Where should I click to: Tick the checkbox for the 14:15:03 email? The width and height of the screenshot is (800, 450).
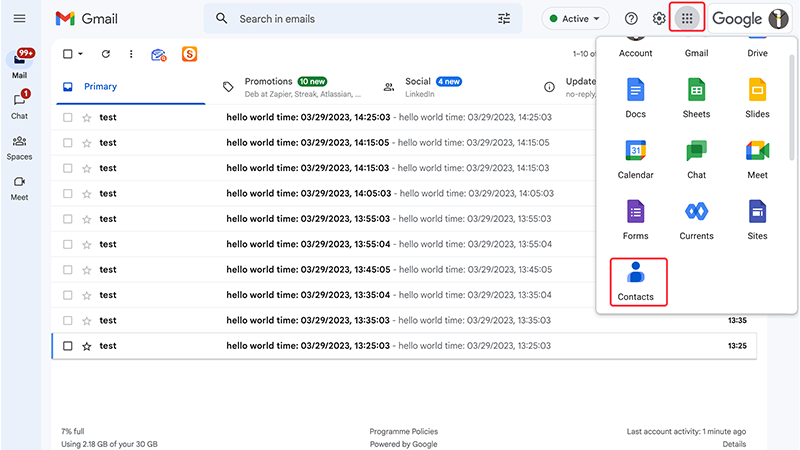(x=67, y=168)
